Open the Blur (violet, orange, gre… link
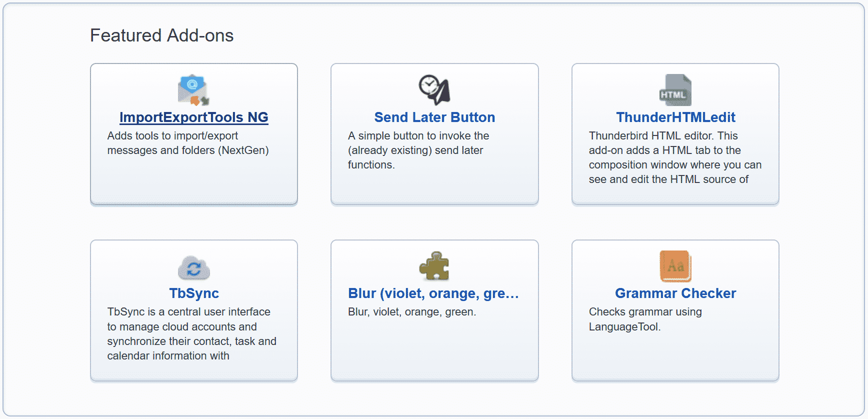The height and width of the screenshot is (419, 868). click(433, 293)
